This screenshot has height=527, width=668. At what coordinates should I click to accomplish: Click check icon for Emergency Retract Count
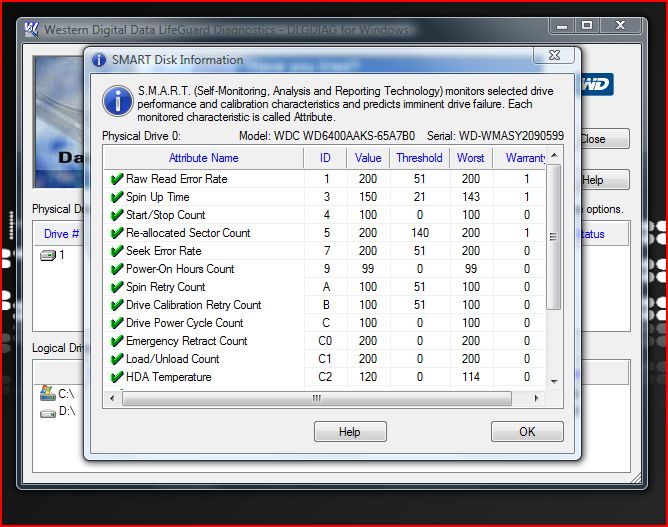click(116, 341)
